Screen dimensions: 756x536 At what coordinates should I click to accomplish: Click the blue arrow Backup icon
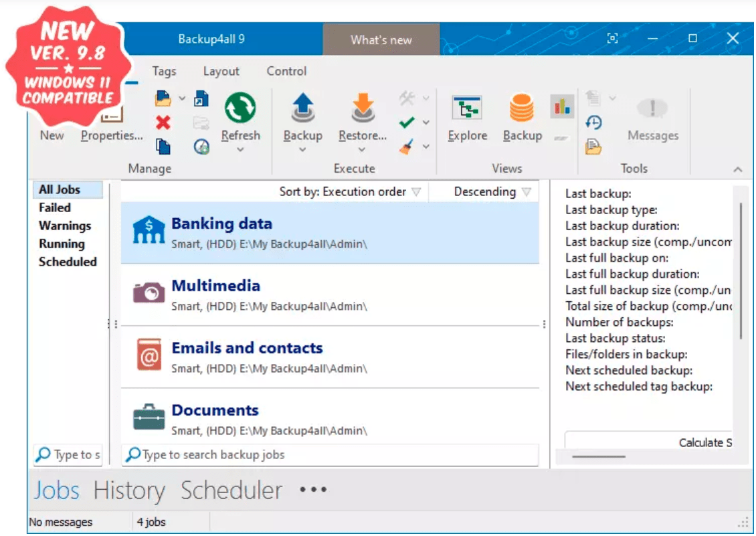tap(303, 107)
